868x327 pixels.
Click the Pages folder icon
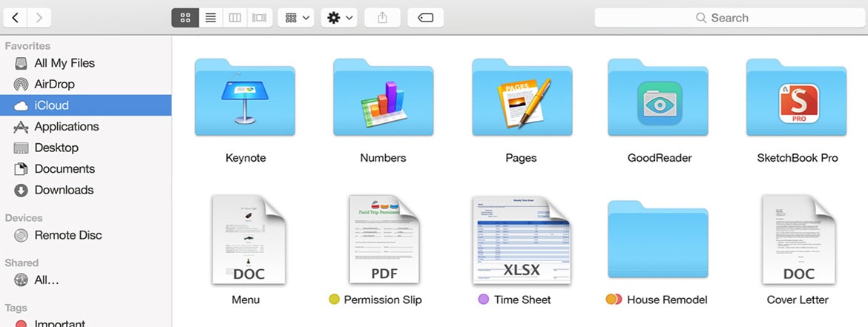(x=522, y=97)
